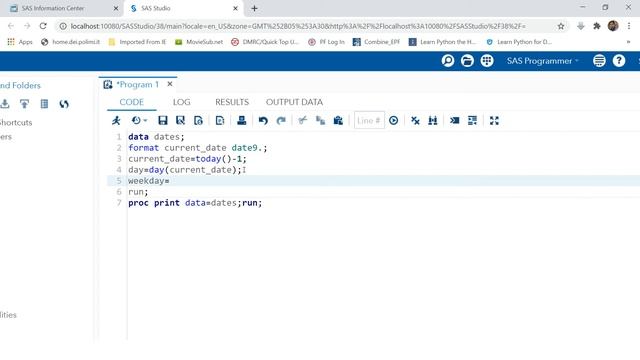The height and width of the screenshot is (360, 640).
Task: Click the go to line arrow icon
Action: pyautogui.click(x=393, y=120)
